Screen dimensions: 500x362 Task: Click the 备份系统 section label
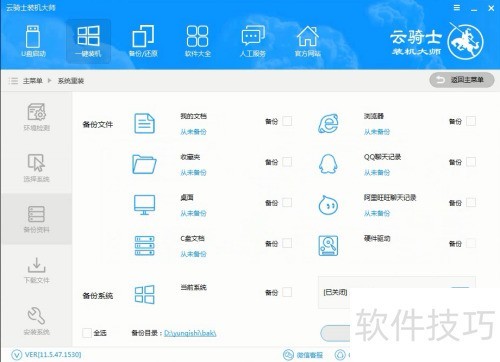[x=98, y=296]
